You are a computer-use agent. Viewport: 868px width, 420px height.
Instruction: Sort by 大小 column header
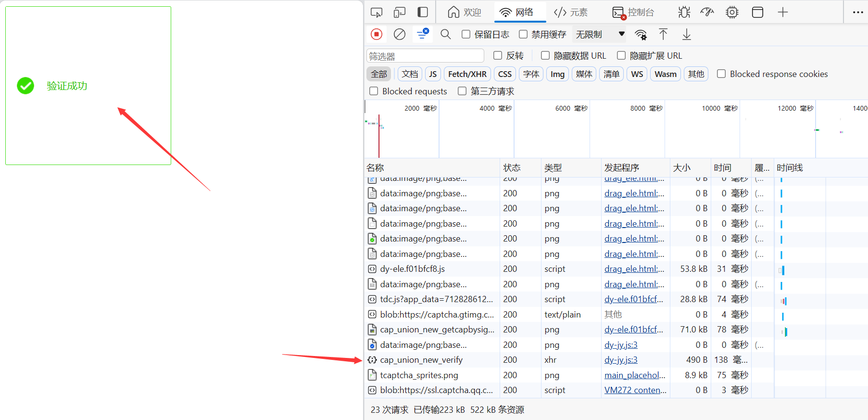pyautogui.click(x=691, y=167)
